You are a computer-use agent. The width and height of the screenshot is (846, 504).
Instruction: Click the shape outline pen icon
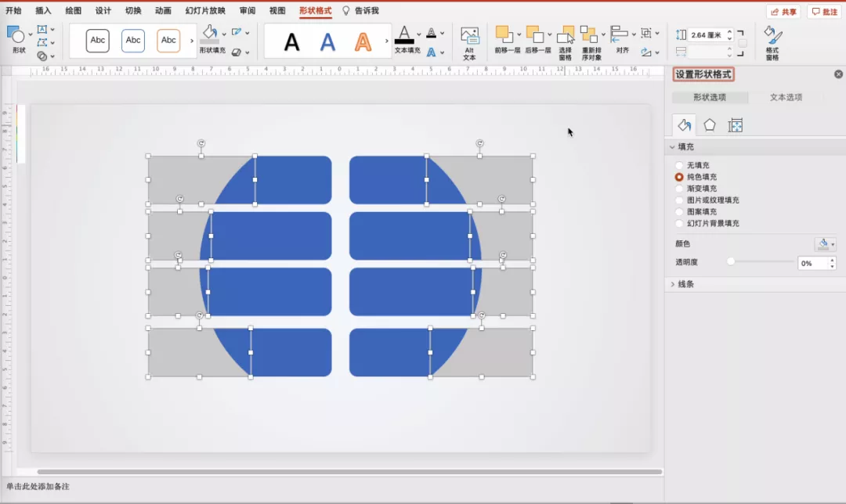237,32
